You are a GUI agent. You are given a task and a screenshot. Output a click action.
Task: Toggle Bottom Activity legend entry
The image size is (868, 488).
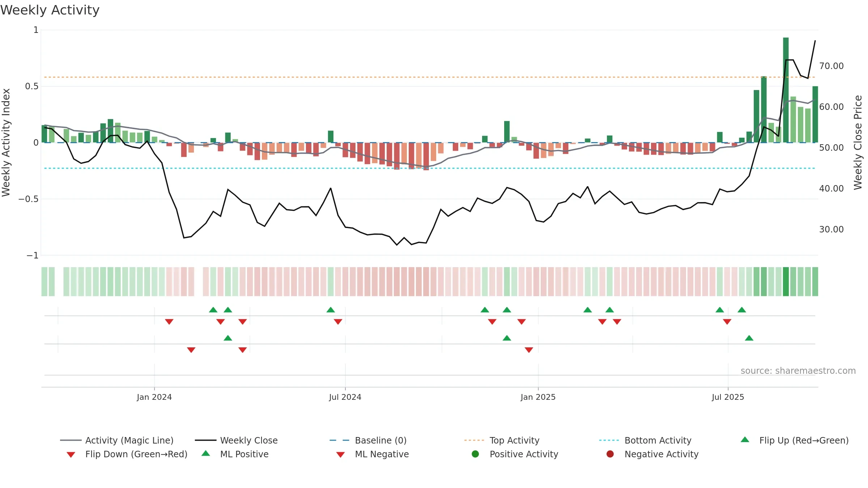(645, 440)
